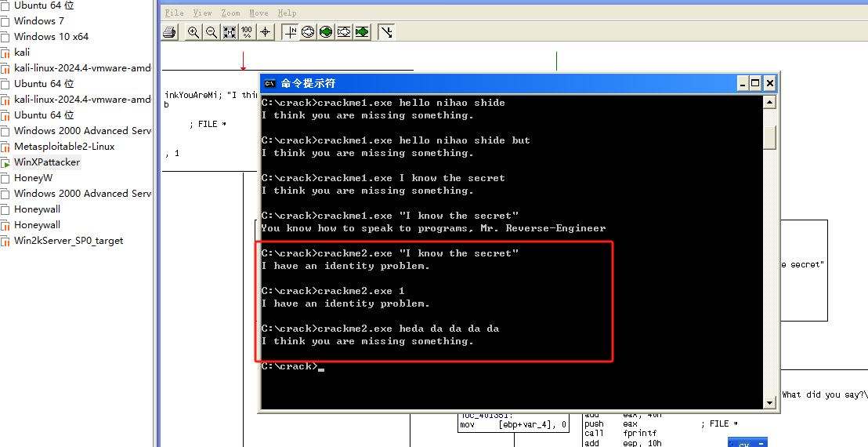Click the graph layout arrow L icon
868x447 pixels.
(x=386, y=32)
